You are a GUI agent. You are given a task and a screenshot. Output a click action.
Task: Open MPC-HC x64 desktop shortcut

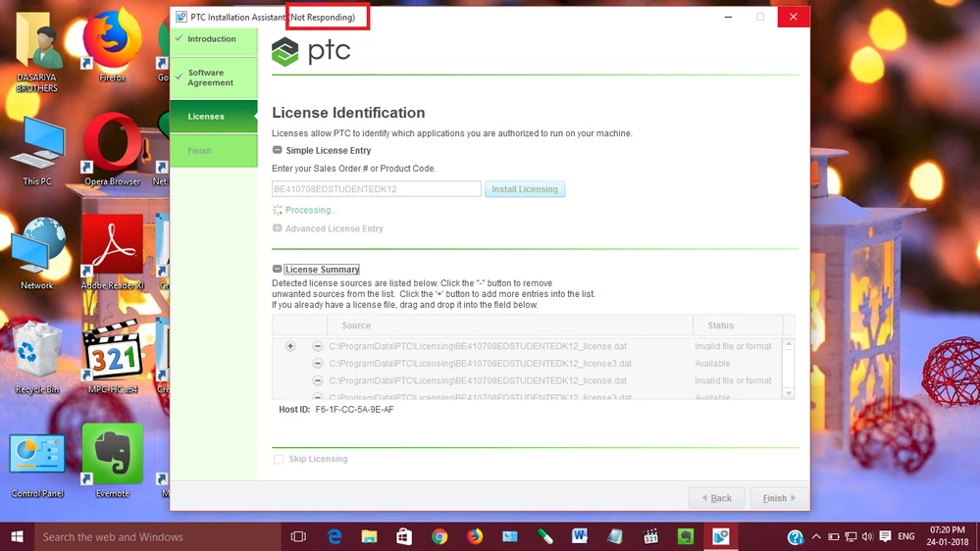point(113,356)
